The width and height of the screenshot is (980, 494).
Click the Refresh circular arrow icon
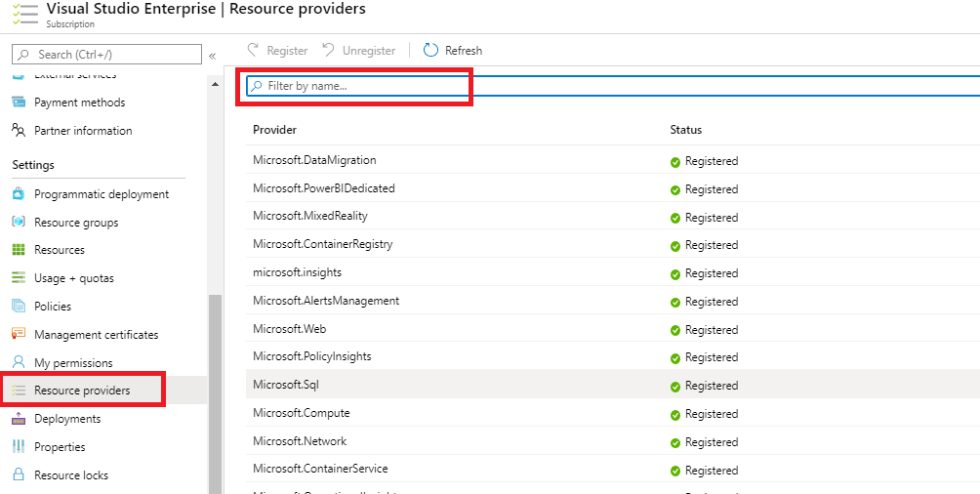point(430,50)
